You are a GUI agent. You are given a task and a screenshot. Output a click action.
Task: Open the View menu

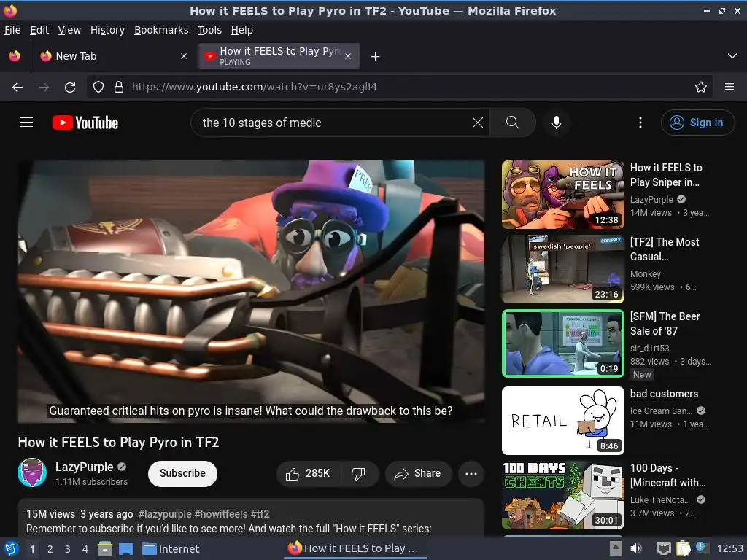(69, 30)
